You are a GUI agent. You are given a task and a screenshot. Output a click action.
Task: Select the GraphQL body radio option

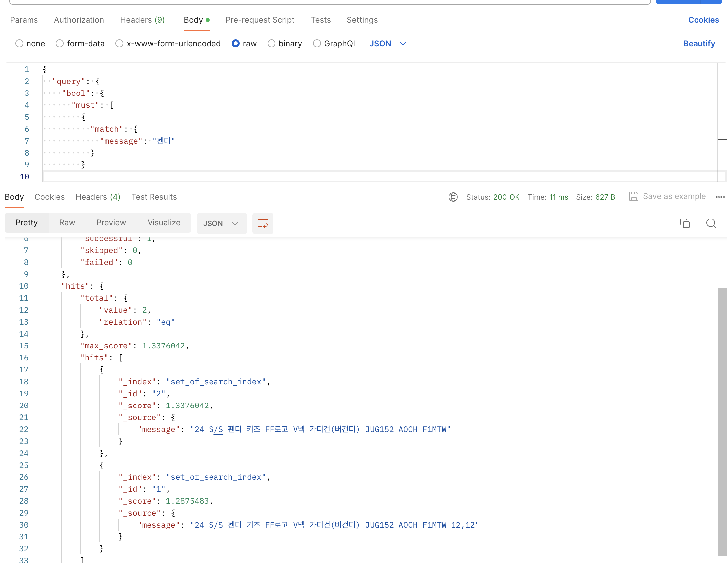pyautogui.click(x=317, y=44)
